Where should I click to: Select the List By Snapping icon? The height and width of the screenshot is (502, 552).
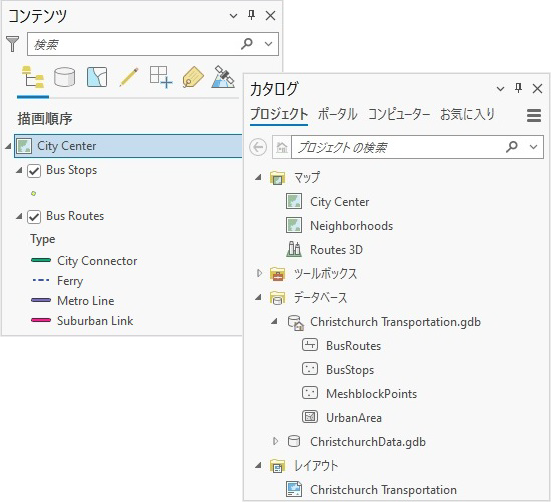[161, 77]
